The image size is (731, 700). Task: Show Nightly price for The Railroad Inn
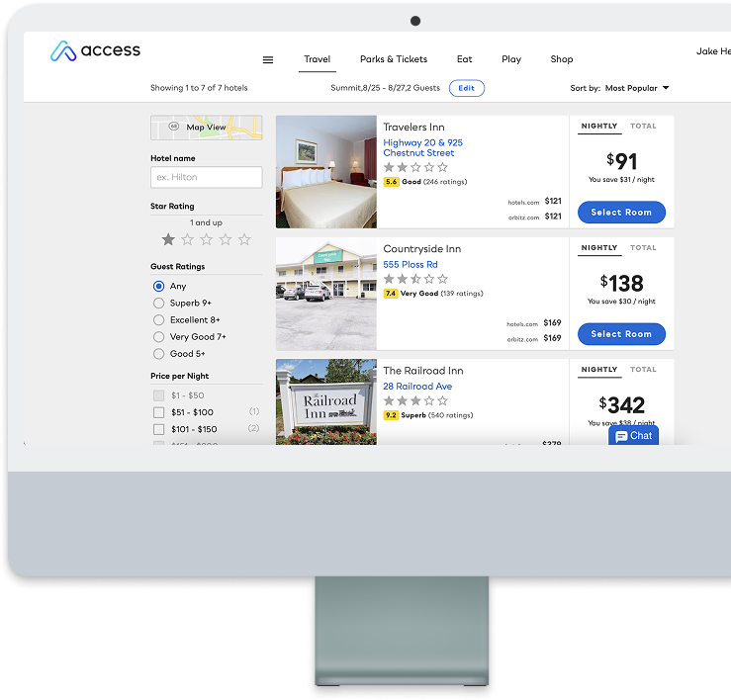599,370
